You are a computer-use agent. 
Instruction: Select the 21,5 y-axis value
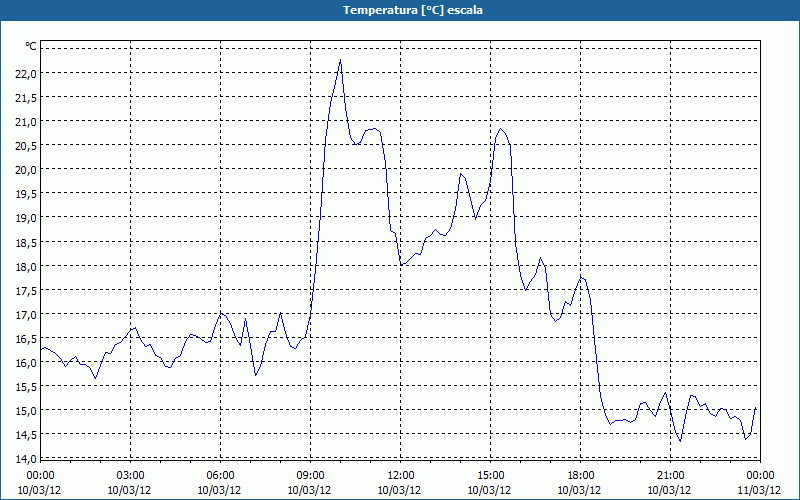(x=26, y=97)
